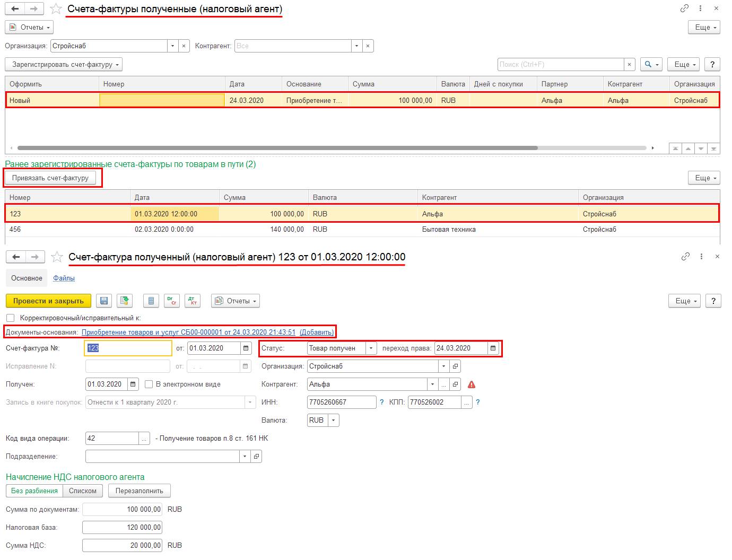The image size is (732, 560).
Task: Clear the search field with X
Action: 629,65
